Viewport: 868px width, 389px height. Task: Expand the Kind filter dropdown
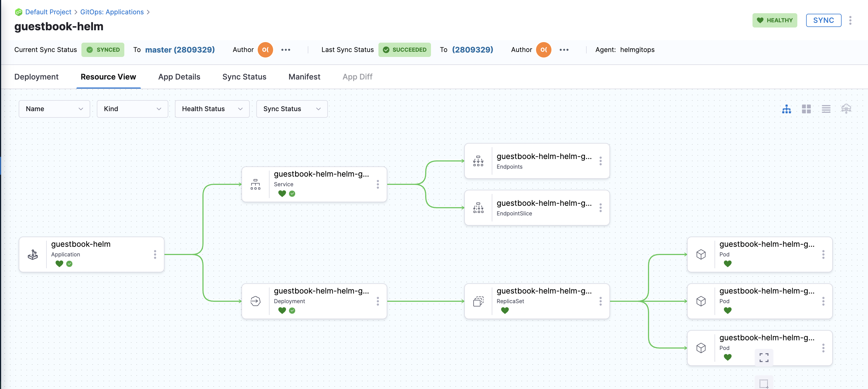pos(132,109)
